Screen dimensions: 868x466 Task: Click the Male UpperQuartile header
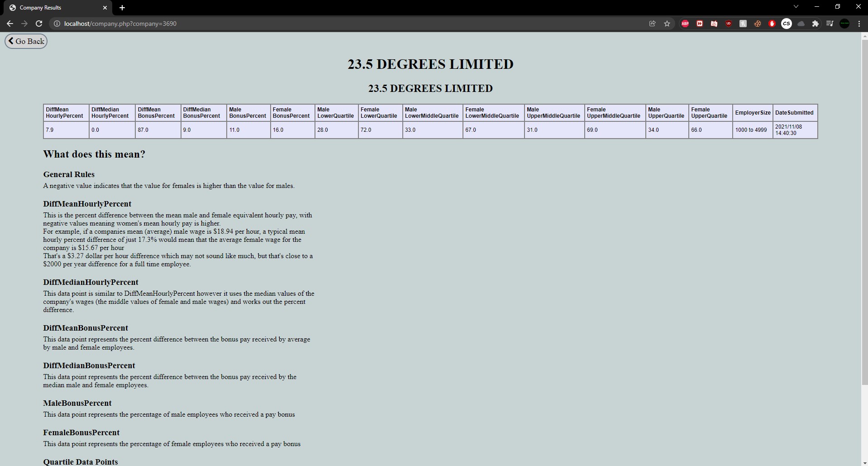pos(667,113)
